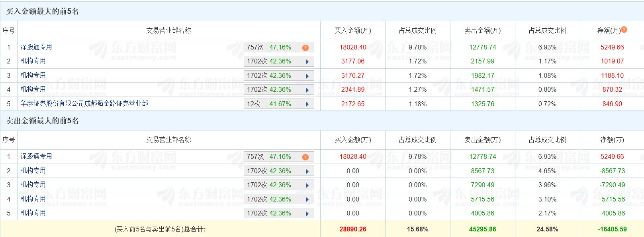Open the 华泰证券股份有限公司成都蜀金路证券营业部 link
Viewport: 644px width, 237px height.
[x=84, y=104]
